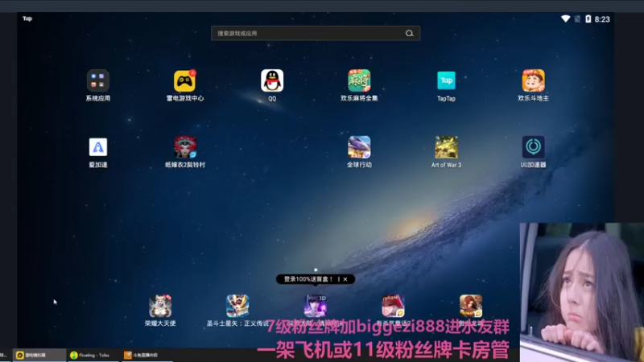Open the 系统应用 folder icon
Screen dimensions: 644x362
point(97,80)
